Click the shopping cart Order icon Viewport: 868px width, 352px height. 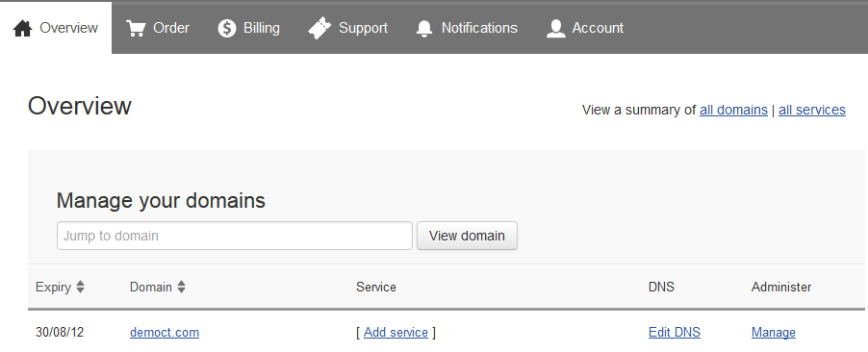136,28
